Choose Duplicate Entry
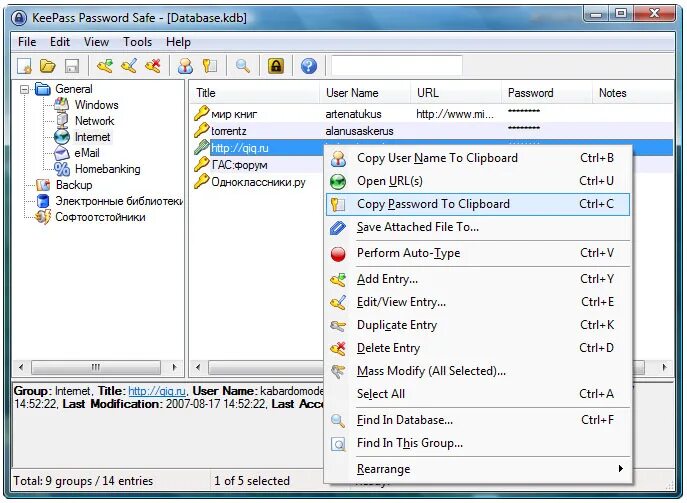Screen dimensions: 687x503 click(x=478, y=325)
